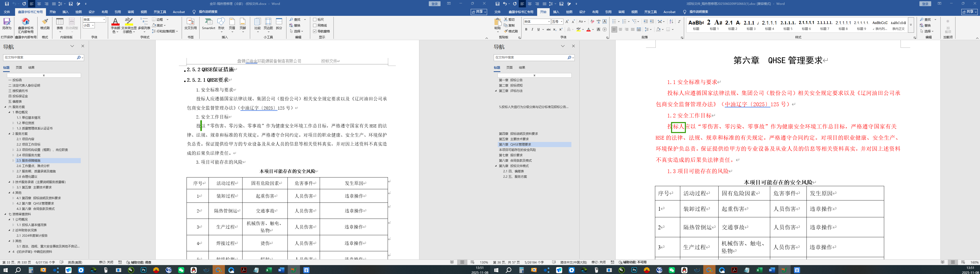
Task: Enable 网格线 checkbox in left Word window
Action: [315, 26]
